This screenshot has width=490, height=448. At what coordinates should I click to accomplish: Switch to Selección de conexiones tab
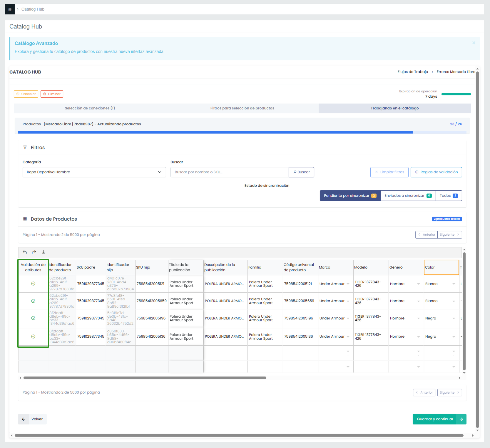click(x=90, y=108)
